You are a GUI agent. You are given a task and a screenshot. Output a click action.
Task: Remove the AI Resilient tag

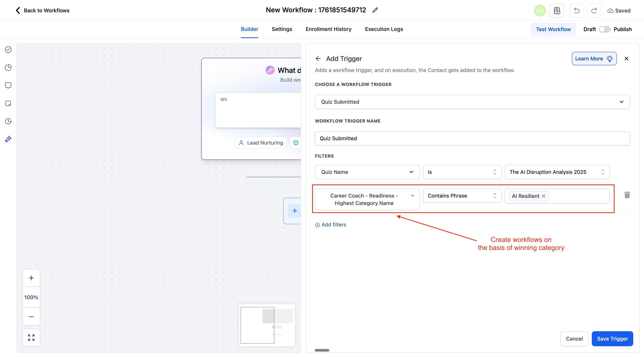click(x=544, y=196)
